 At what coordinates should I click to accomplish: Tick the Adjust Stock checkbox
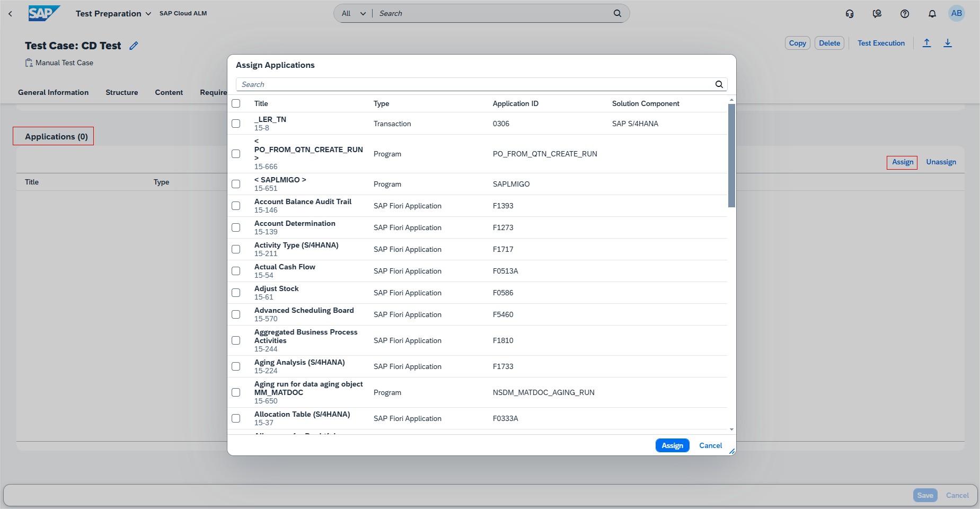coord(236,293)
